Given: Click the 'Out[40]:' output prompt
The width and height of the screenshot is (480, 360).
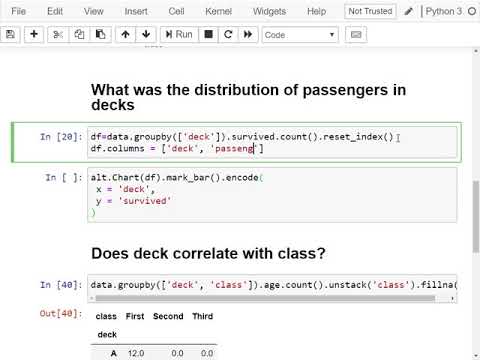Looking at the screenshot, I should coord(61,314).
